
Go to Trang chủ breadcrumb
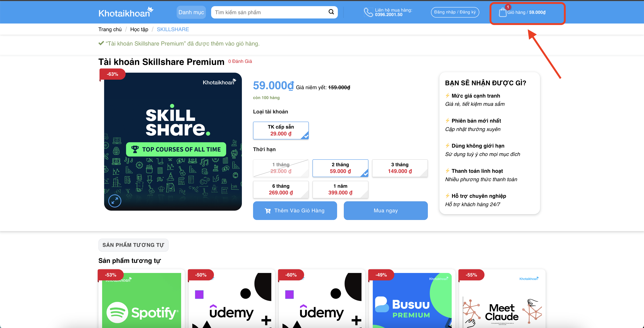click(110, 29)
